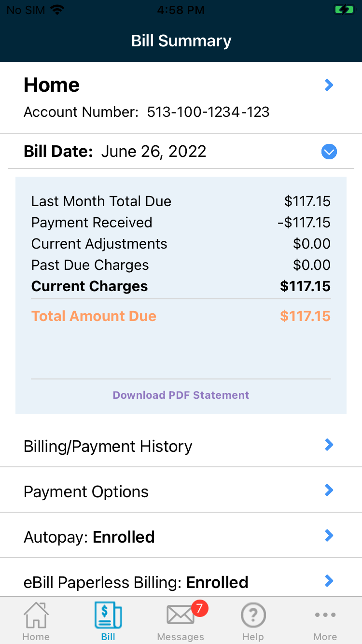Open Autopay enrollment settings chevron

pyautogui.click(x=329, y=535)
